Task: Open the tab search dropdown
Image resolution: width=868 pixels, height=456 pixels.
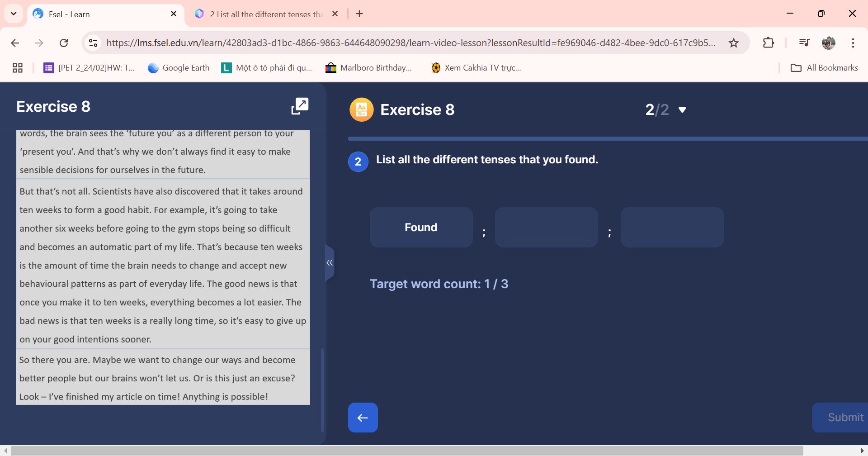Action: (13, 14)
